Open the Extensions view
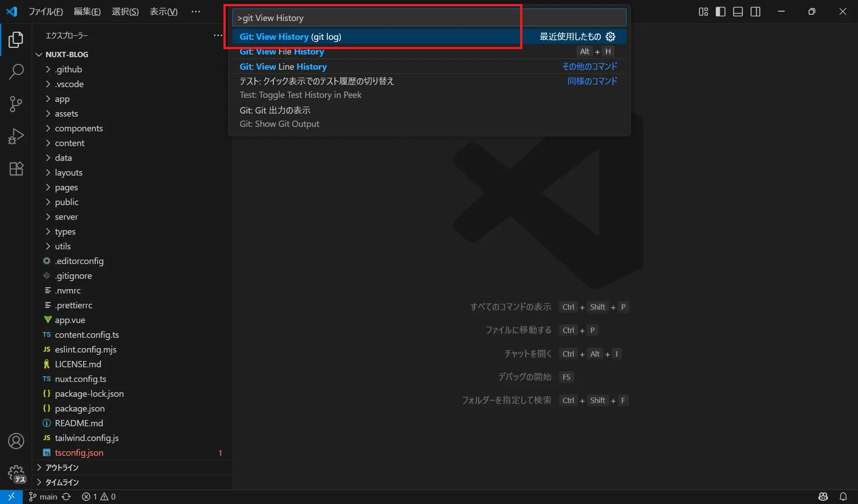 point(16,168)
